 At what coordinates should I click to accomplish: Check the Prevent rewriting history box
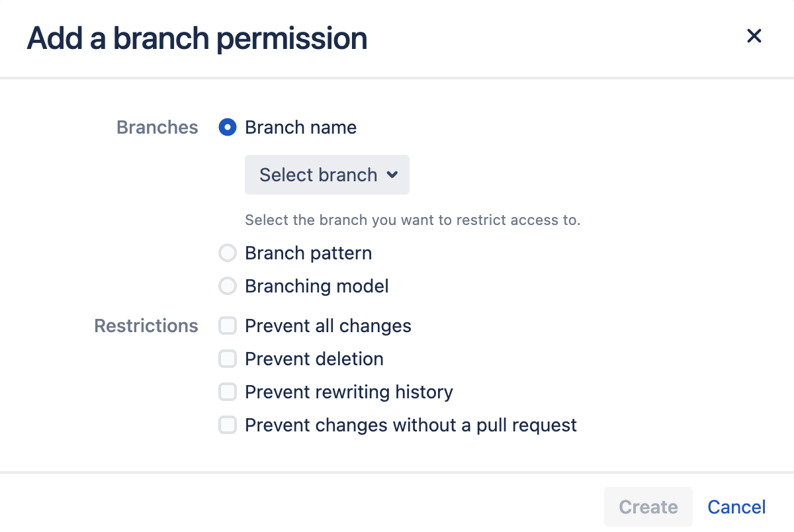click(x=228, y=392)
